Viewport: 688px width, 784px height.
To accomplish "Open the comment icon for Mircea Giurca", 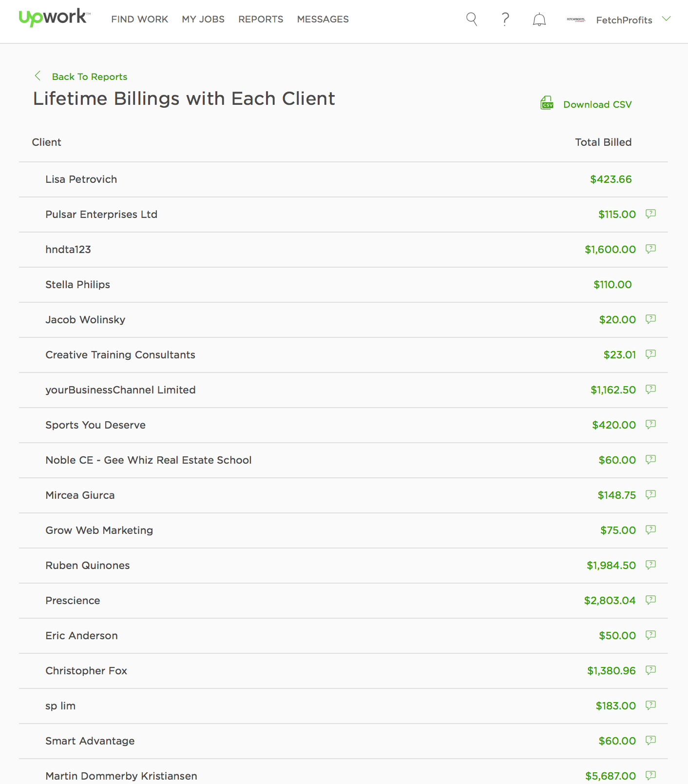I will coord(650,494).
